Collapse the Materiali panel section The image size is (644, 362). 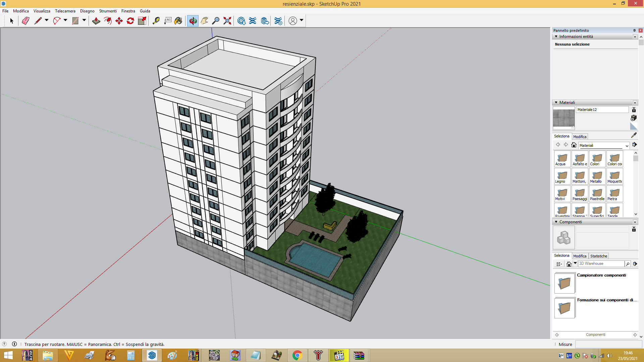(x=556, y=103)
